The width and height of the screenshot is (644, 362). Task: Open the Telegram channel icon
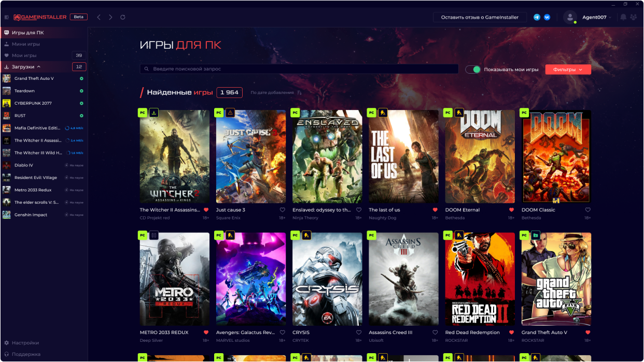(x=537, y=17)
